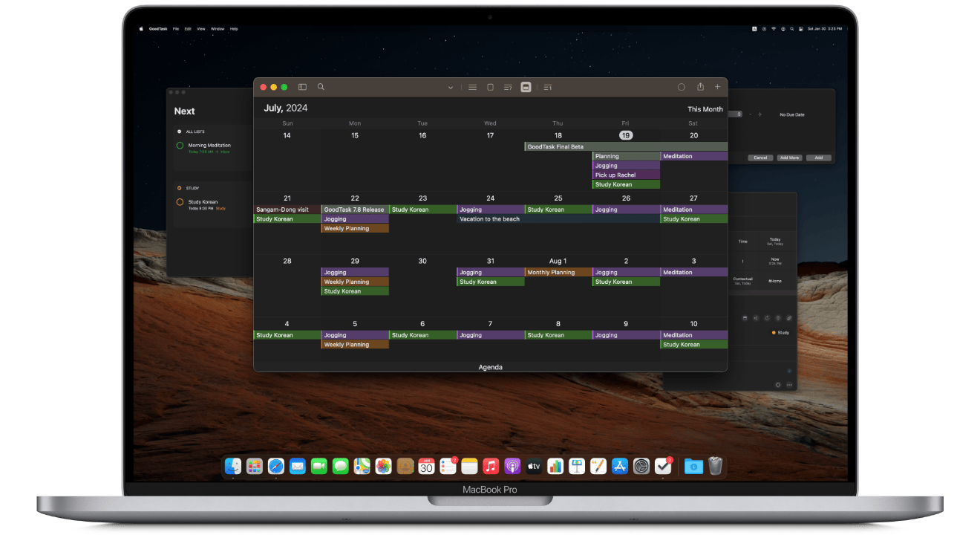Open FaceTime from the dock

coord(319,466)
